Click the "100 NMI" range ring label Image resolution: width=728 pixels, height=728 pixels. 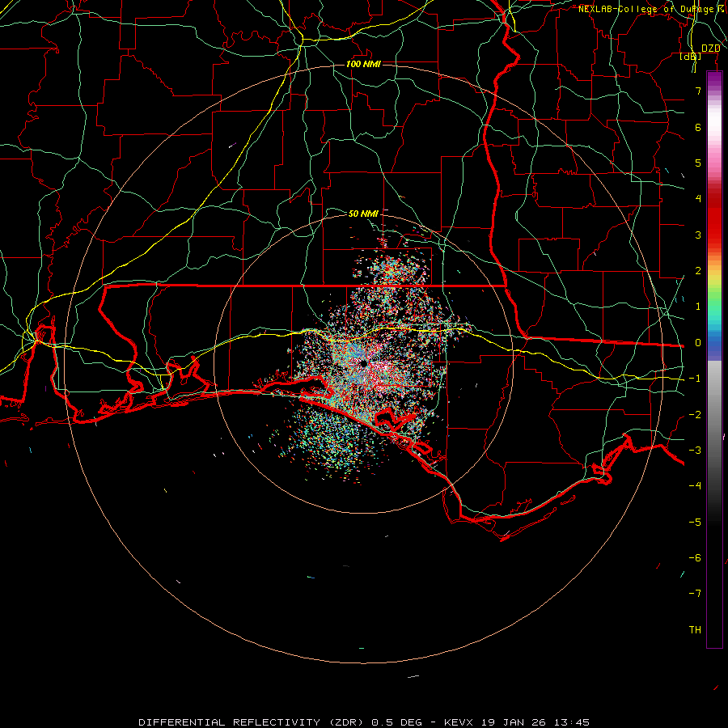tap(363, 64)
